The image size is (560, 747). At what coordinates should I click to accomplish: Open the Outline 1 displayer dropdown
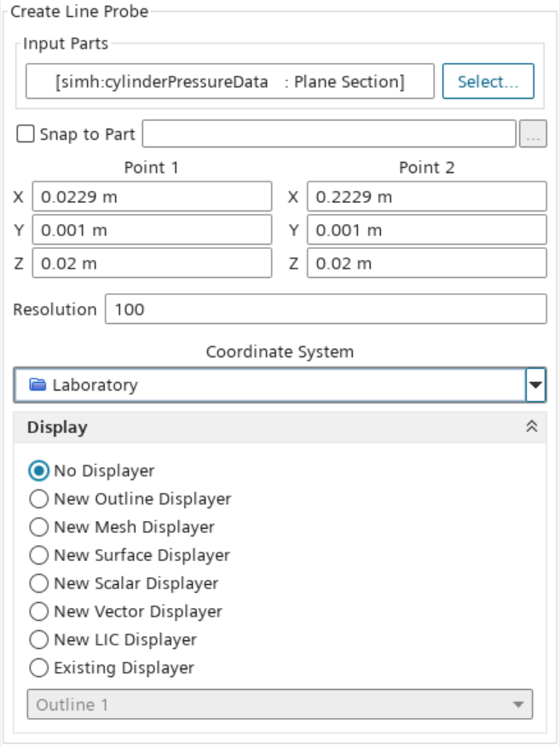280,705
